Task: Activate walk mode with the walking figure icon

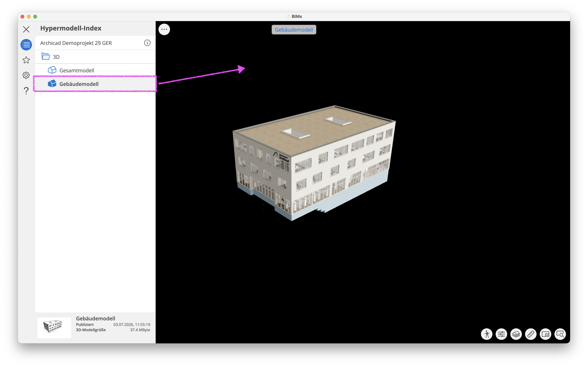Action: point(487,334)
